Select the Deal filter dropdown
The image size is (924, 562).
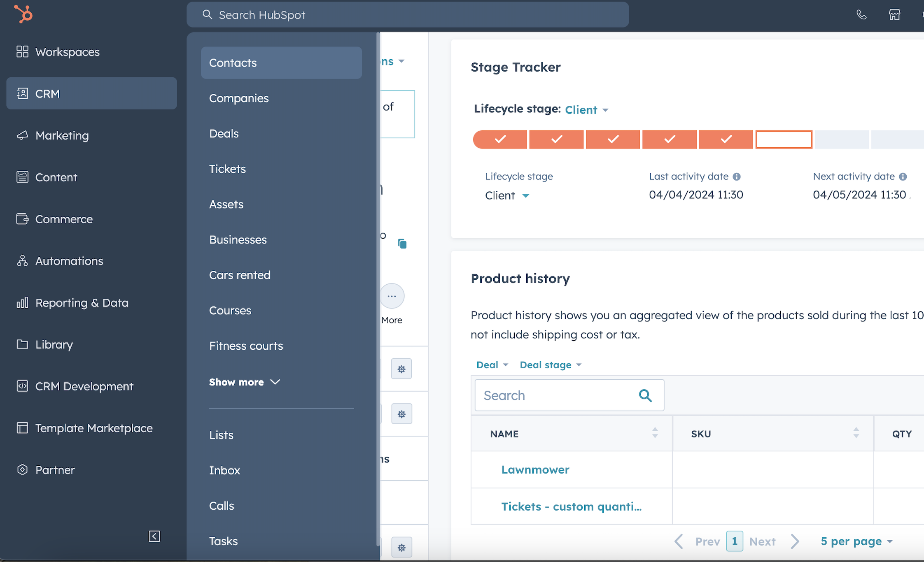click(x=492, y=365)
